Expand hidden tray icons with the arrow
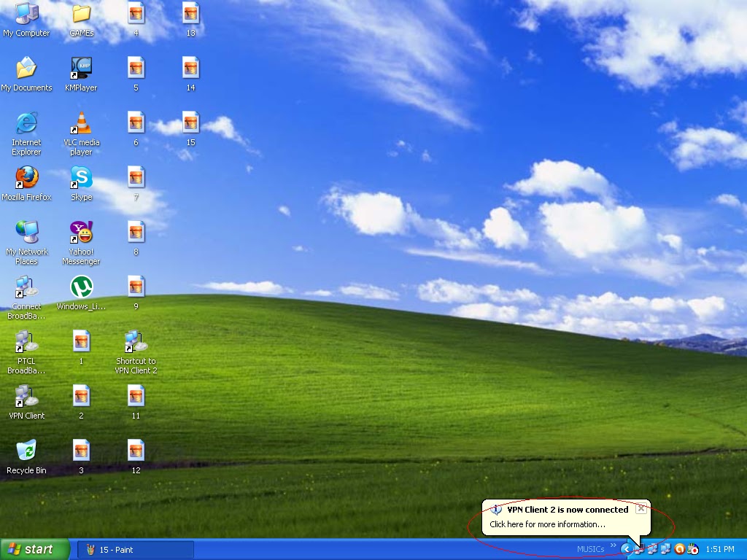Viewport: 747px width, 560px height. pos(626,550)
